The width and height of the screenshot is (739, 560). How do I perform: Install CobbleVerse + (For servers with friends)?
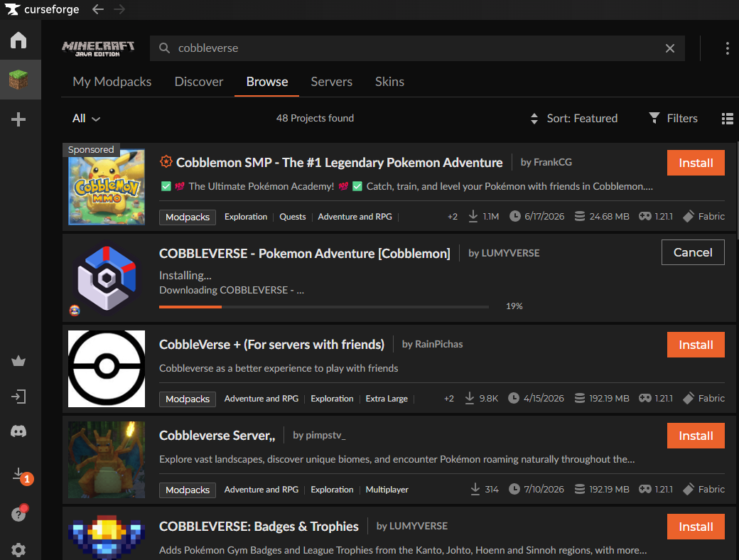pos(696,345)
